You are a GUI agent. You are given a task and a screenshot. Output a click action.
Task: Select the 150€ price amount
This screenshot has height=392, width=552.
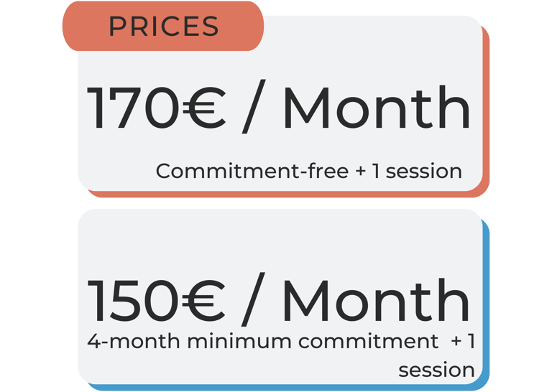(156, 301)
